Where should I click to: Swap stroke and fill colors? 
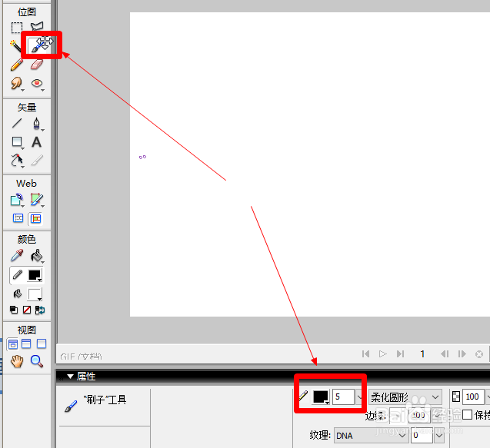(x=40, y=310)
